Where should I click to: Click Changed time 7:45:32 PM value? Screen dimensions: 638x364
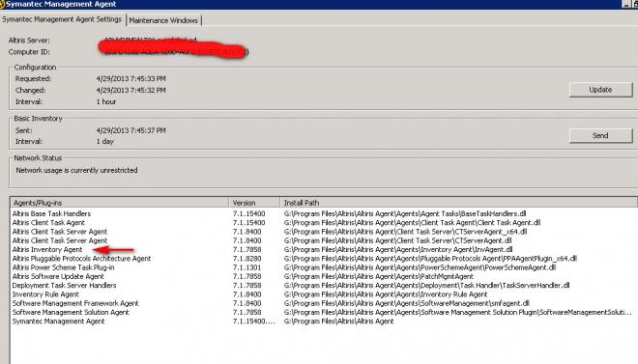tap(131, 90)
